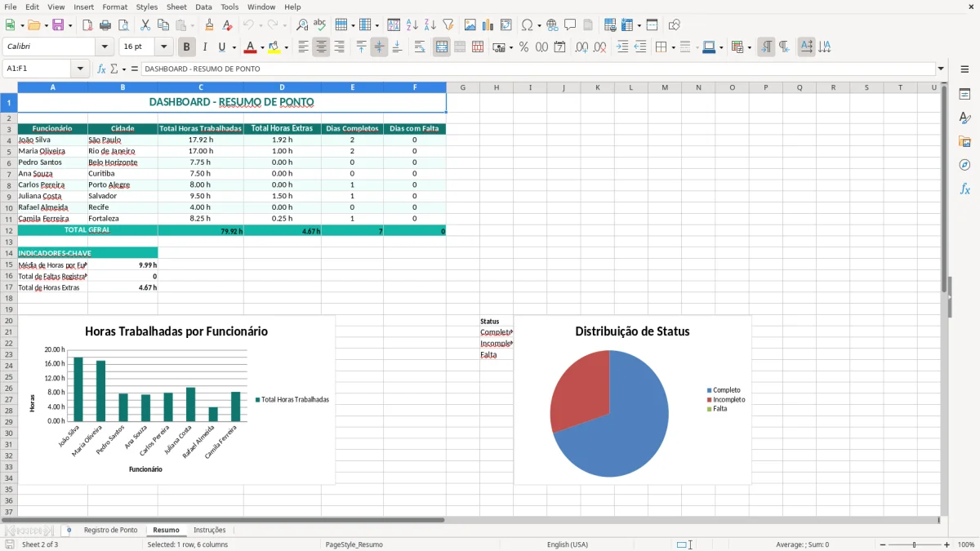This screenshot has height=551, width=980.
Task: Insert a hyperlink
Action: pyautogui.click(x=552, y=25)
